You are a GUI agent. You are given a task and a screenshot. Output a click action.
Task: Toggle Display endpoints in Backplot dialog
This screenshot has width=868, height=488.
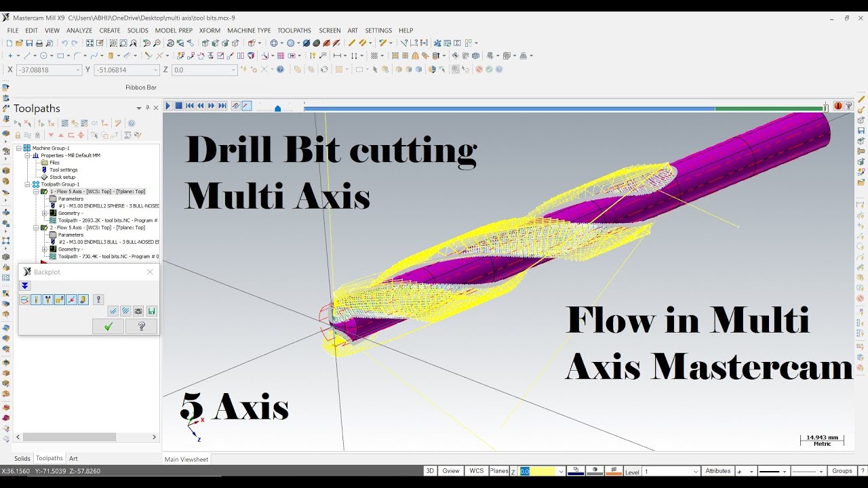(71, 300)
